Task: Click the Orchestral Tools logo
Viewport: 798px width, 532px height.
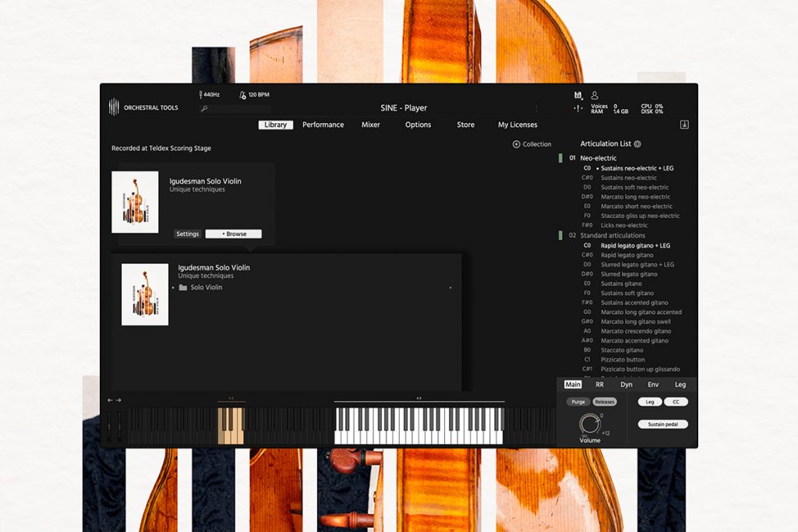Action: pyautogui.click(x=143, y=107)
